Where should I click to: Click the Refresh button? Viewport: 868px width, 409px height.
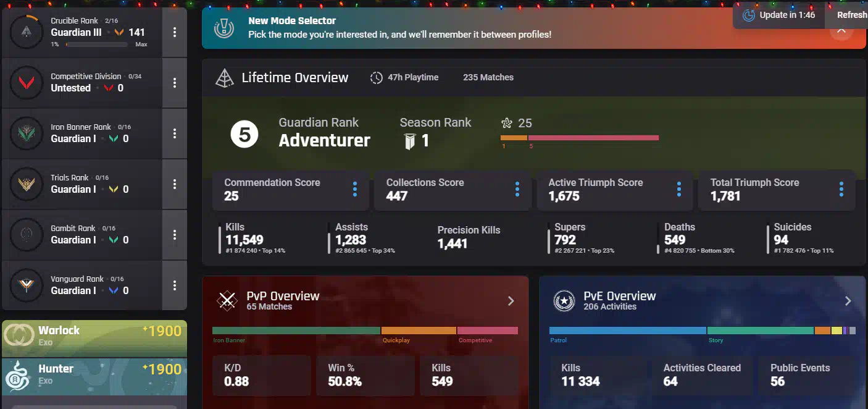pos(851,15)
